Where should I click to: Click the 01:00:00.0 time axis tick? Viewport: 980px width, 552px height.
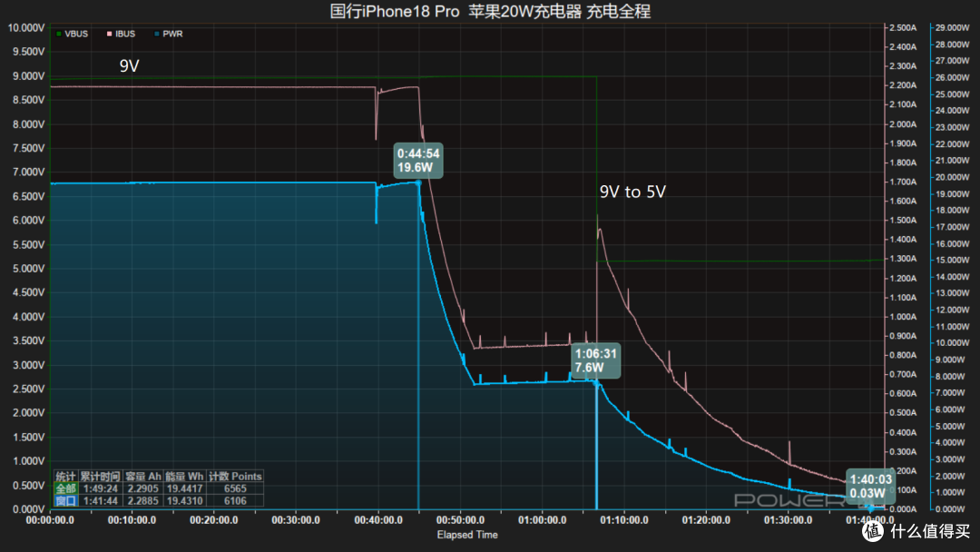coord(542,520)
